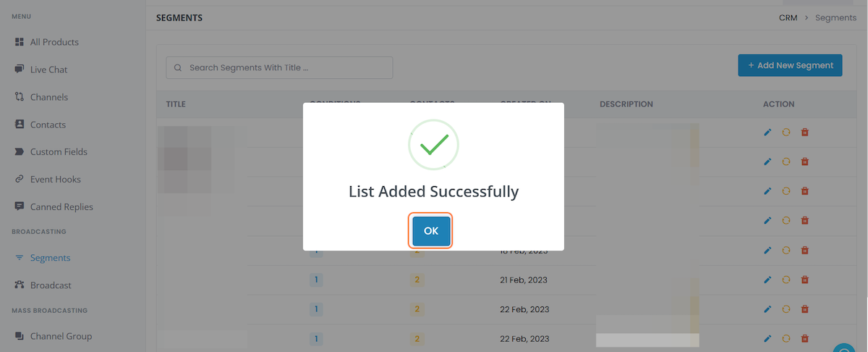The width and height of the screenshot is (868, 352).
Task: Delete the first segment with trash icon
Action: [x=805, y=133]
